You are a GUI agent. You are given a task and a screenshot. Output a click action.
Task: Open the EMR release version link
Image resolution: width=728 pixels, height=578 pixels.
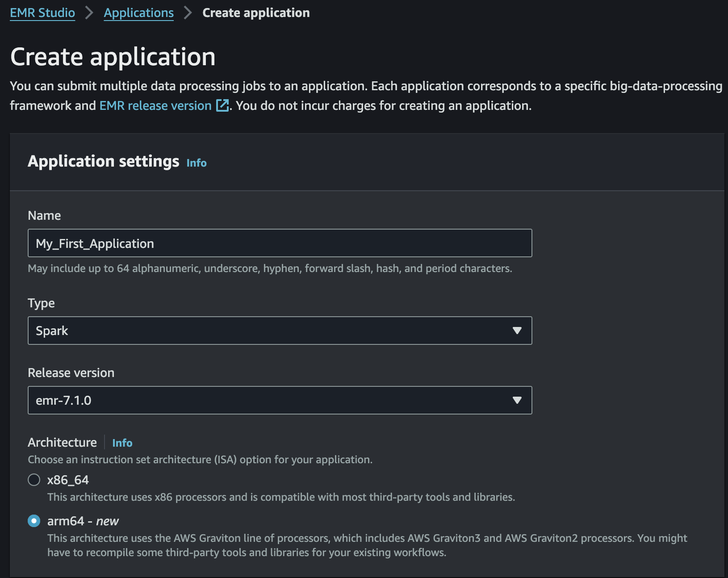click(155, 106)
